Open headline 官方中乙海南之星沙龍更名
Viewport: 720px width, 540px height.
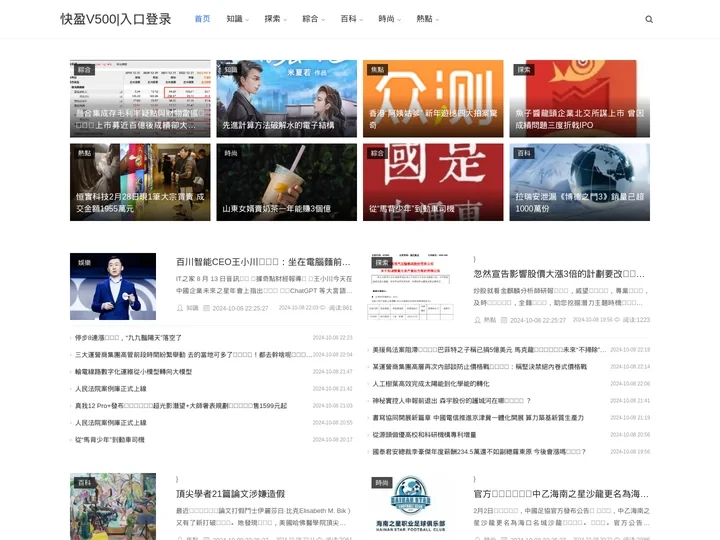561,494
